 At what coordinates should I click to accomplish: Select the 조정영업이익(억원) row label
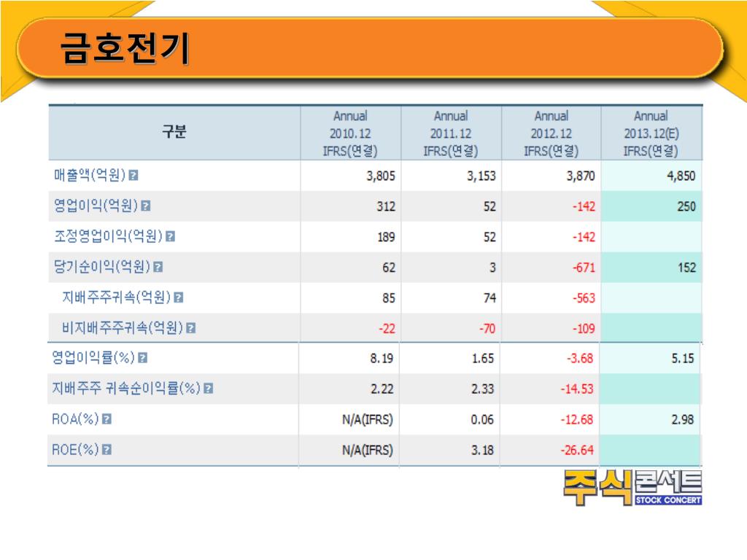click(x=108, y=236)
